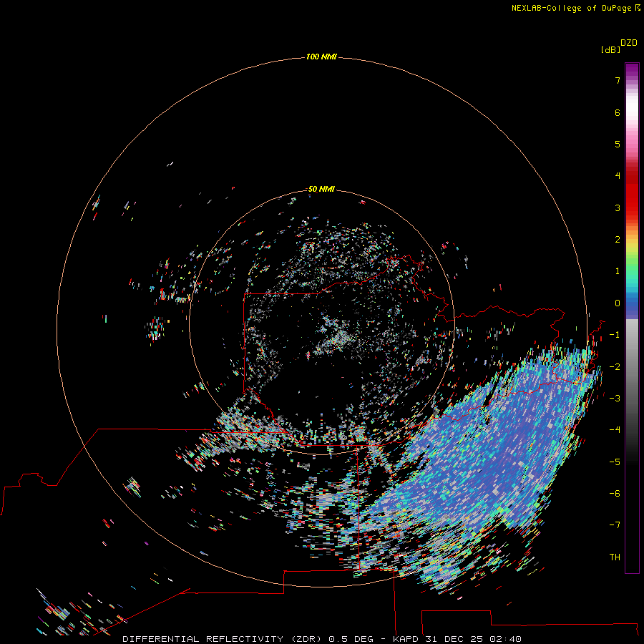Click the 6 value on the color scale
Screen dimensions: 644x644
(x=618, y=112)
